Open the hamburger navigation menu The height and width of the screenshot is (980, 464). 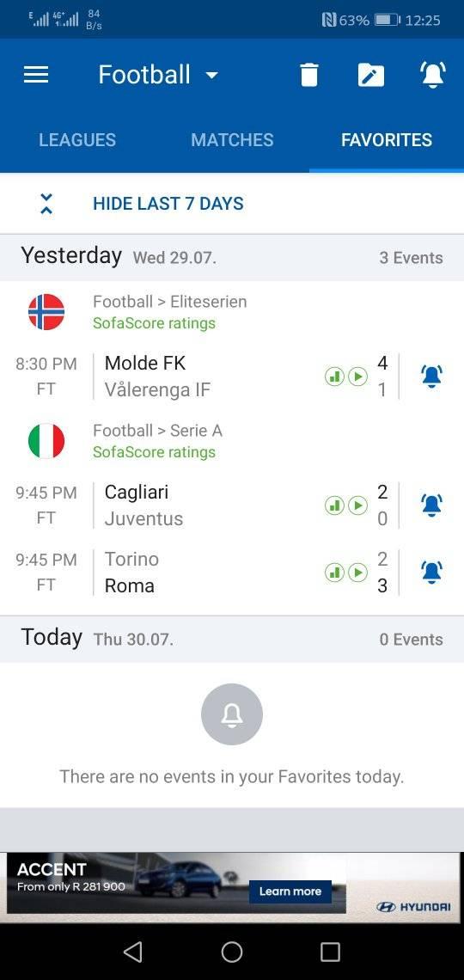pos(35,75)
